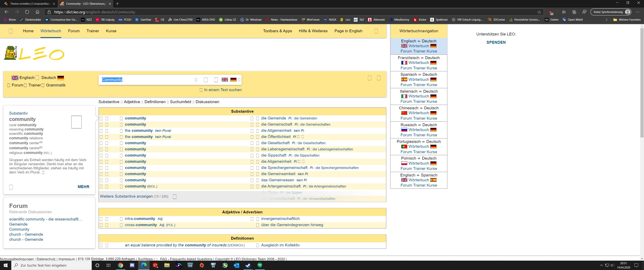This screenshot has width=644, height=270.
Task: Click MEHR in the Substantiv box
Action: [x=83, y=187]
